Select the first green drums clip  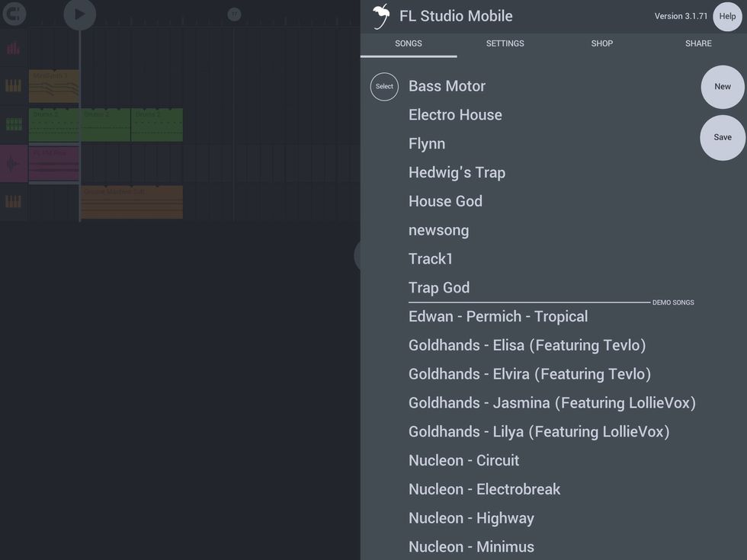click(x=54, y=125)
